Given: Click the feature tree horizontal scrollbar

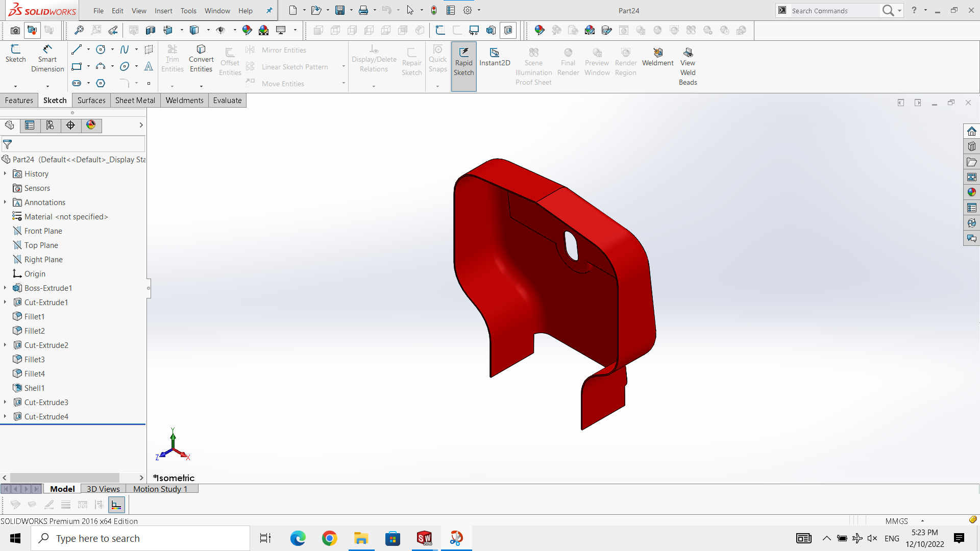Looking at the screenshot, I should [64, 478].
